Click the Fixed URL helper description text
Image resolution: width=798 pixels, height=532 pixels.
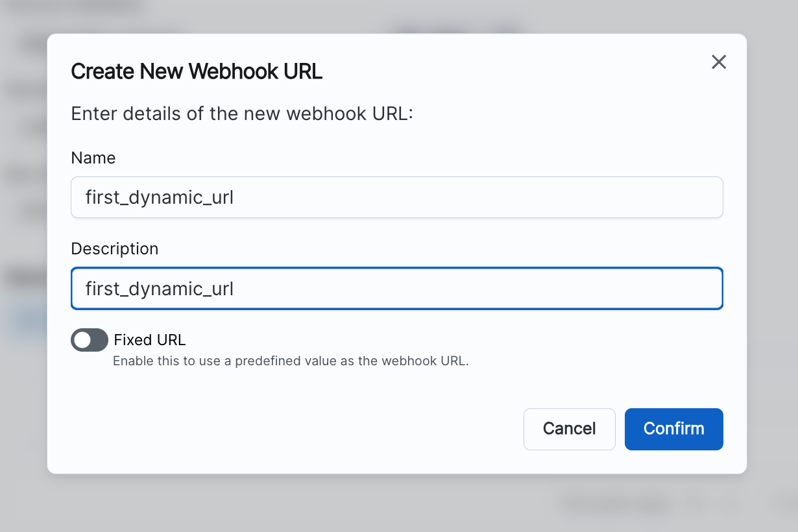[291, 361]
